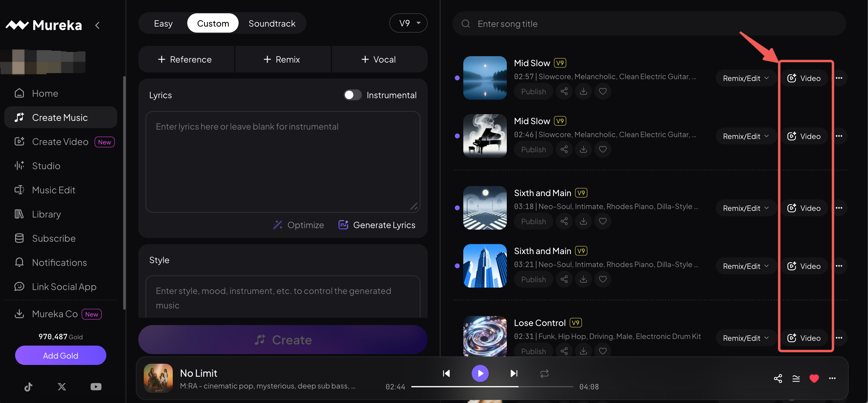Go to Studio in the sidebar
This screenshot has height=403, width=868.
[x=61, y=166]
